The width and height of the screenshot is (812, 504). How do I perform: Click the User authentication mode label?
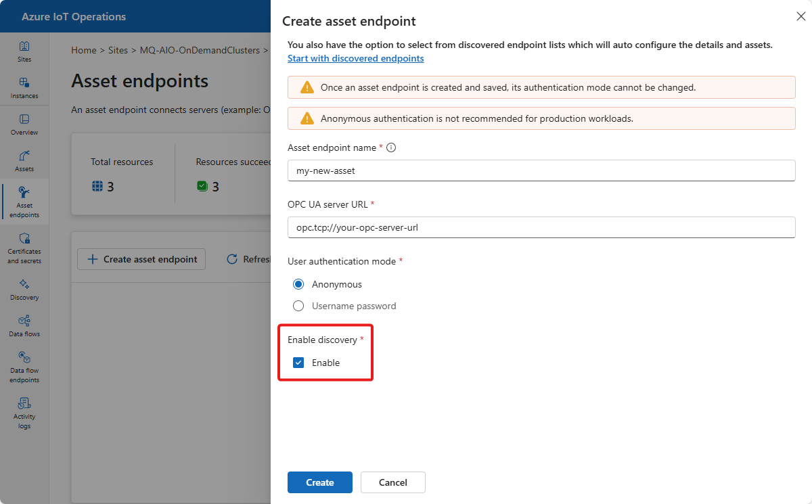pyautogui.click(x=342, y=261)
